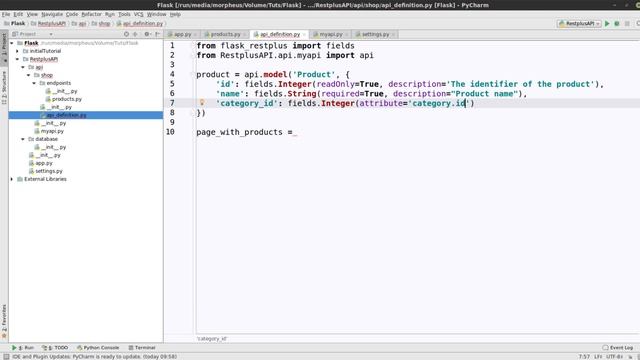Viewport: 640px width, 360px height.
Task: Click RestplusAPI in the breadcrumb navigation bar
Action: click(x=51, y=24)
